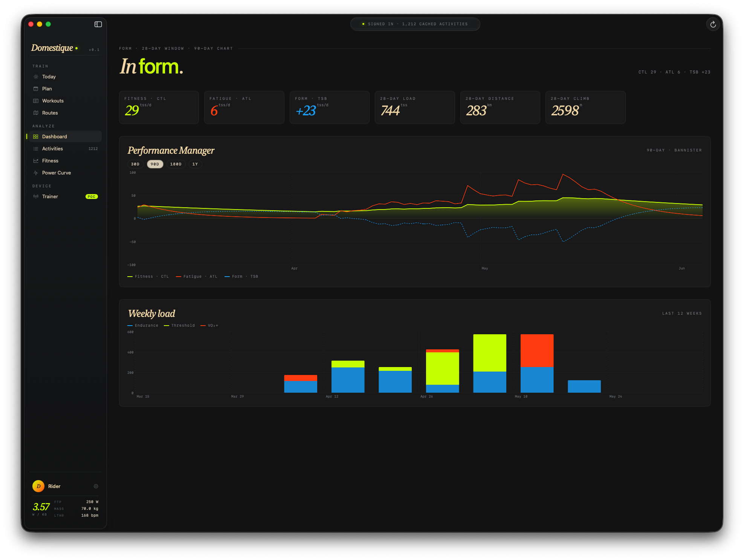Screen dimensions: 744x560
Task: Click the 28-Day Climb 2598 card
Action: click(x=585, y=107)
